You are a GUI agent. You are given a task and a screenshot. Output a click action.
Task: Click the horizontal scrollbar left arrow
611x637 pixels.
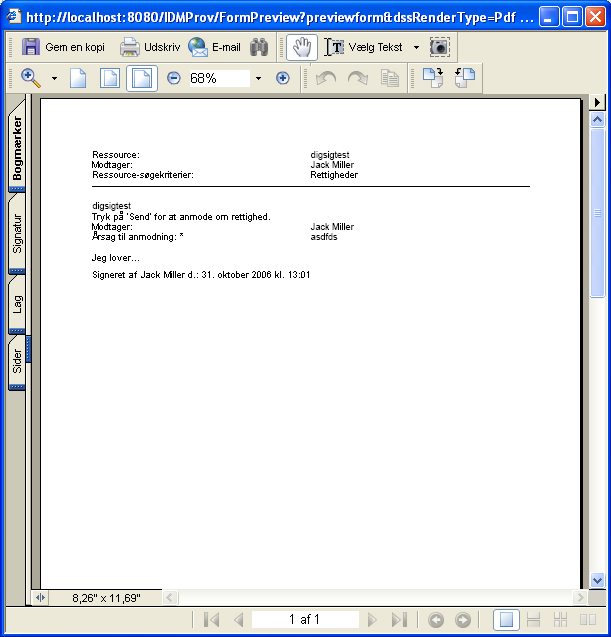click(x=170, y=598)
